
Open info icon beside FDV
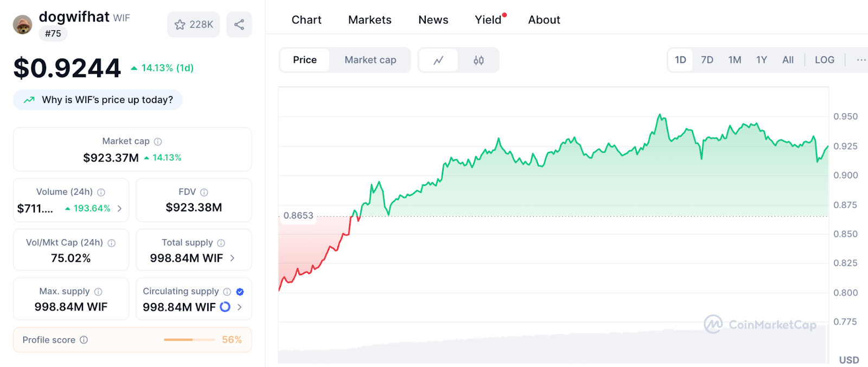[x=204, y=192]
